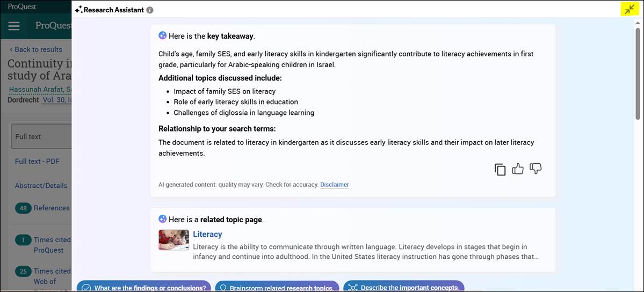
Task: Give thumbs down to the response
Action: tap(536, 169)
